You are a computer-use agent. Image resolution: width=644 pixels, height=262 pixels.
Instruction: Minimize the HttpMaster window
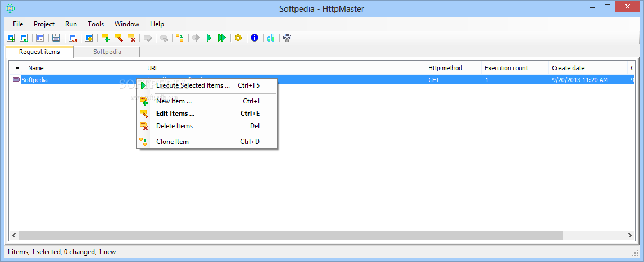click(591, 7)
